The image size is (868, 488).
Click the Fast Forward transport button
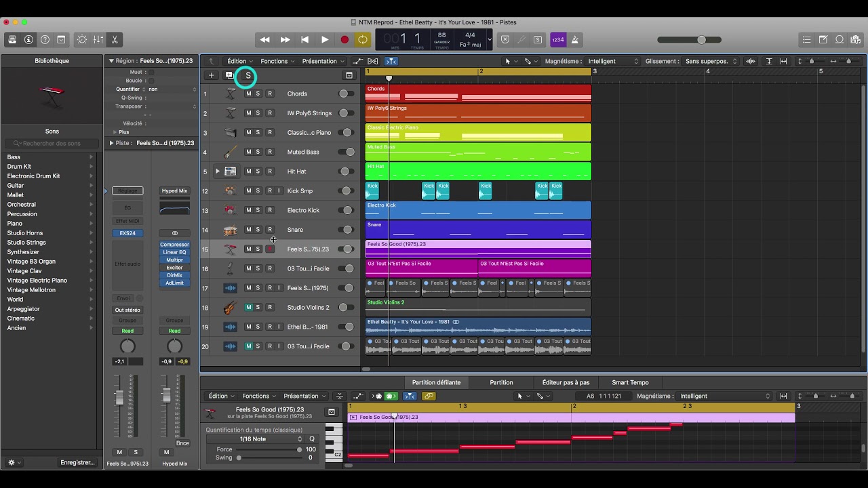[x=285, y=40]
